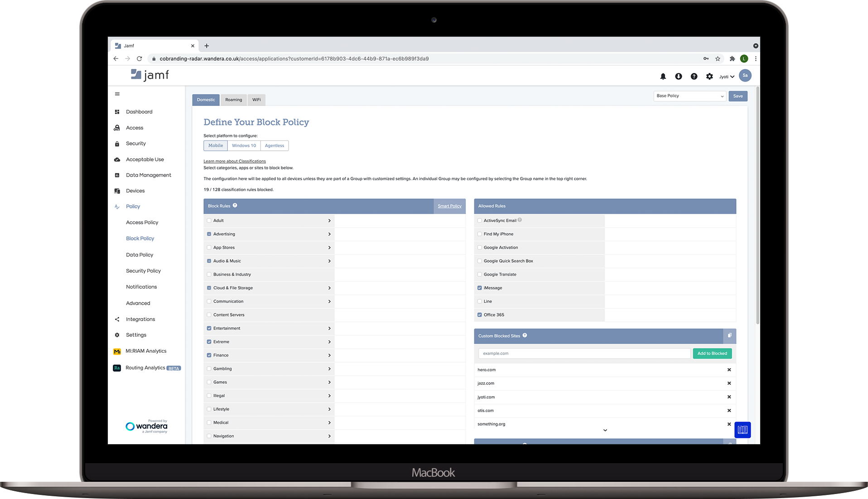The height and width of the screenshot is (499, 868).
Task: Uncheck the iMessage allowed rule
Action: point(479,288)
